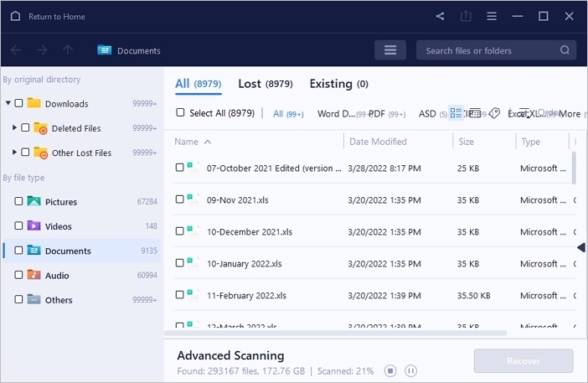Stop the advanced scanning
Screen dimensions: 588x383
[390, 370]
